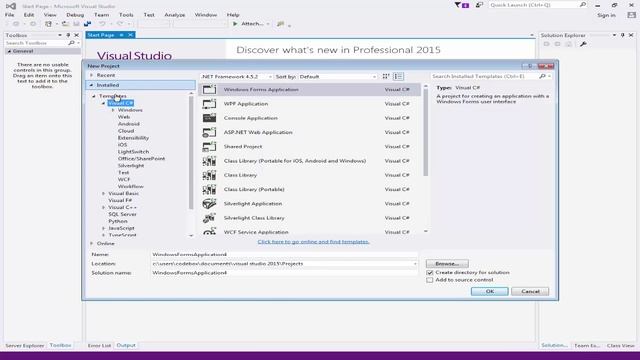This screenshot has height=360, width=640.
Task: Check Add to source control
Action: coord(430,280)
